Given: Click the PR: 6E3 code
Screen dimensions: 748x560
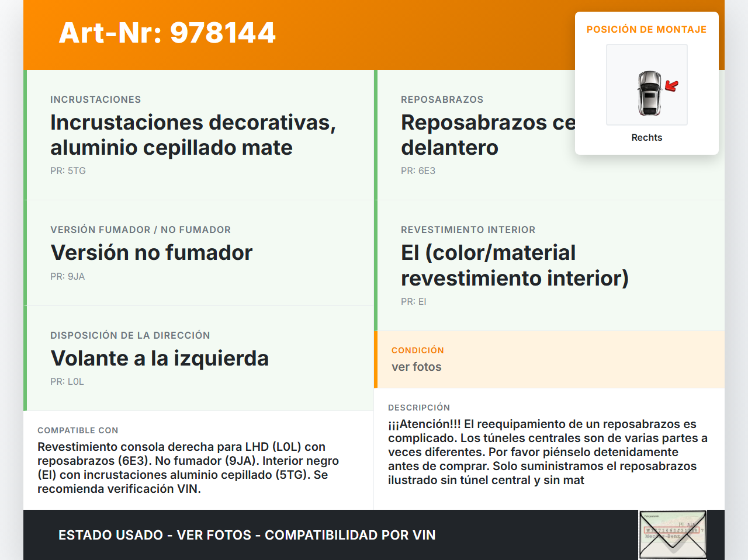Looking at the screenshot, I should click(x=418, y=171).
